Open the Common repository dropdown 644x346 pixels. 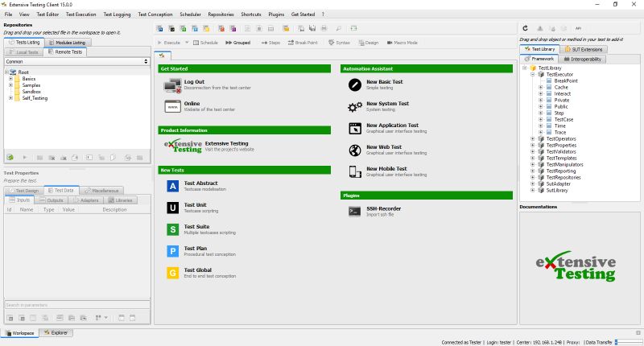pyautogui.click(x=76, y=61)
